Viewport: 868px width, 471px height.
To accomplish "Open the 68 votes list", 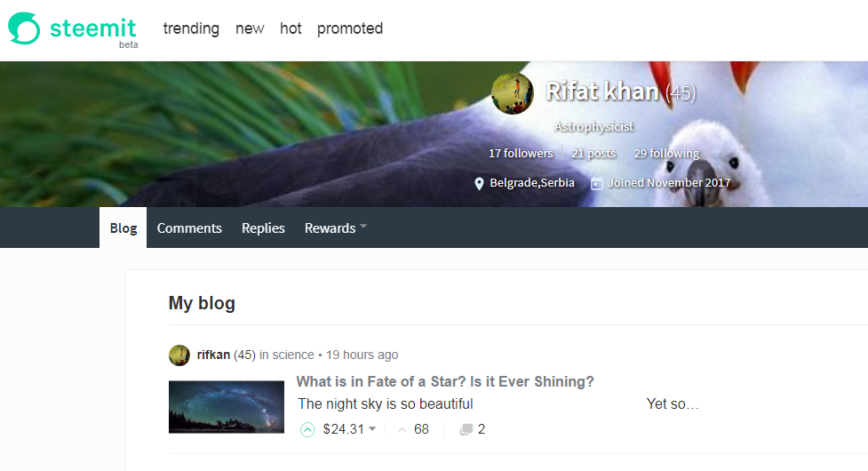I will (x=421, y=429).
